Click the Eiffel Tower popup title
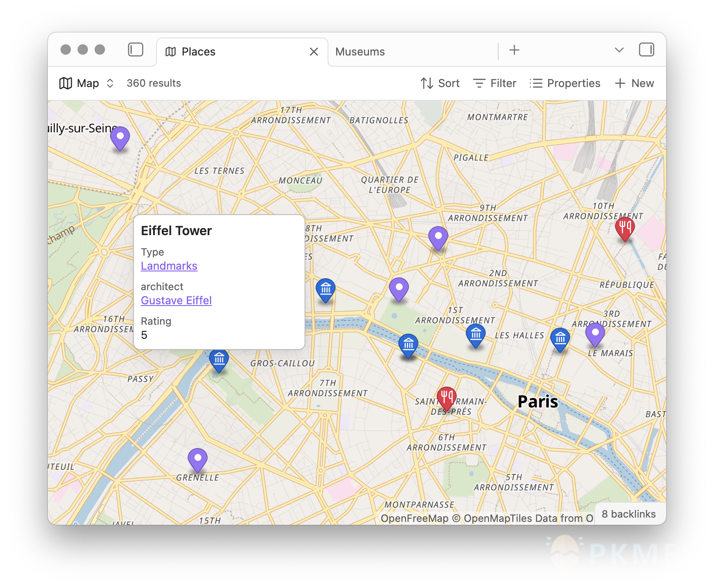The height and width of the screenshot is (588, 714). 176,231
